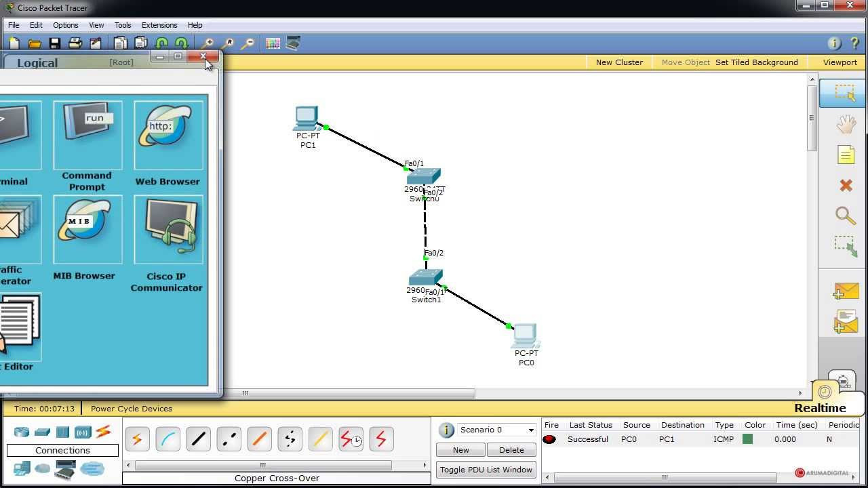Viewport: 868px width, 488px height.
Task: Zoom out with the minus magnifier
Action: point(248,43)
